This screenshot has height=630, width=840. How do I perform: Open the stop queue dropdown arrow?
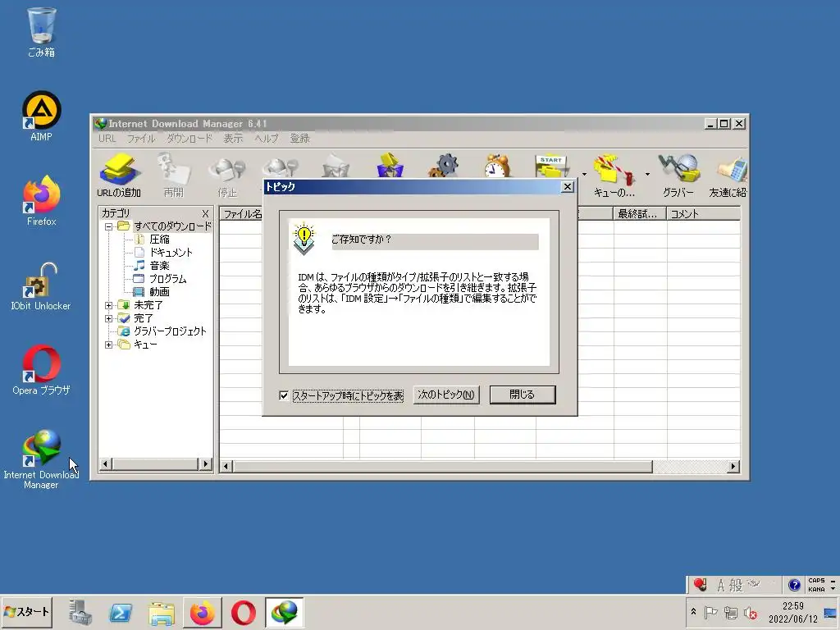tap(647, 174)
